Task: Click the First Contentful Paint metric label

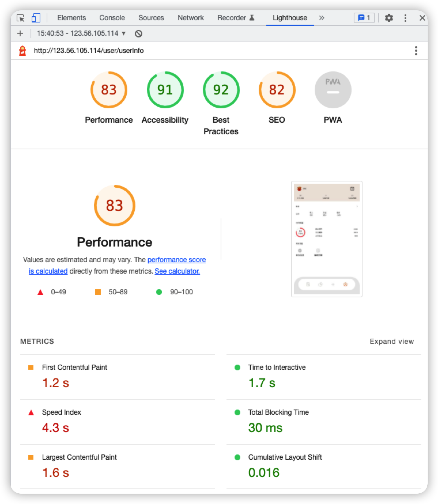Action: coord(75,367)
